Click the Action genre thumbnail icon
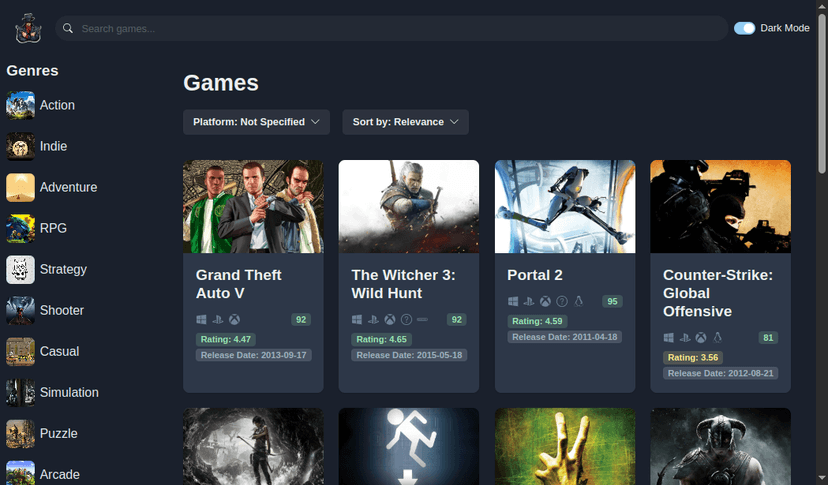Screen dimensions: 828x485 [x=21, y=105]
